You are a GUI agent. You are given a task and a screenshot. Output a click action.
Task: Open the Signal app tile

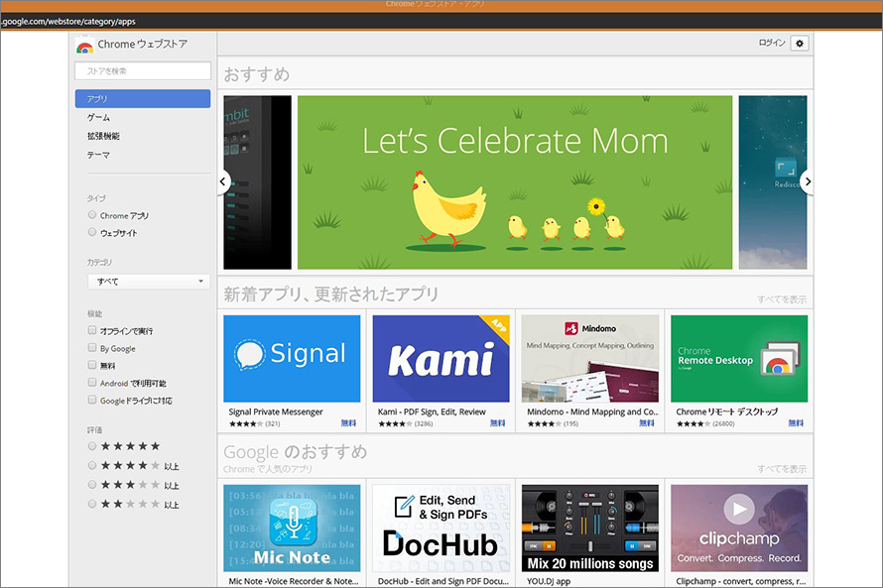tap(292, 358)
